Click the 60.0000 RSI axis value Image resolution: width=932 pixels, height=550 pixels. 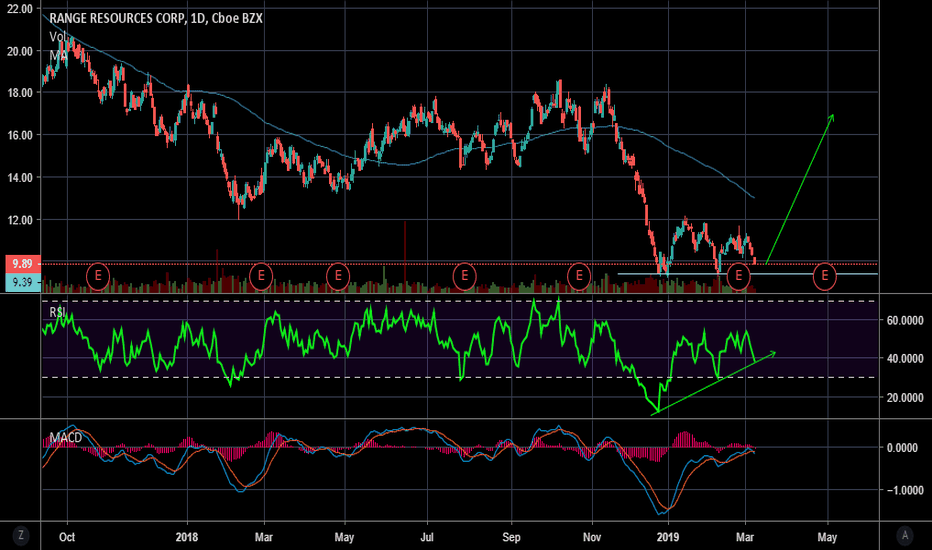[x=905, y=320]
